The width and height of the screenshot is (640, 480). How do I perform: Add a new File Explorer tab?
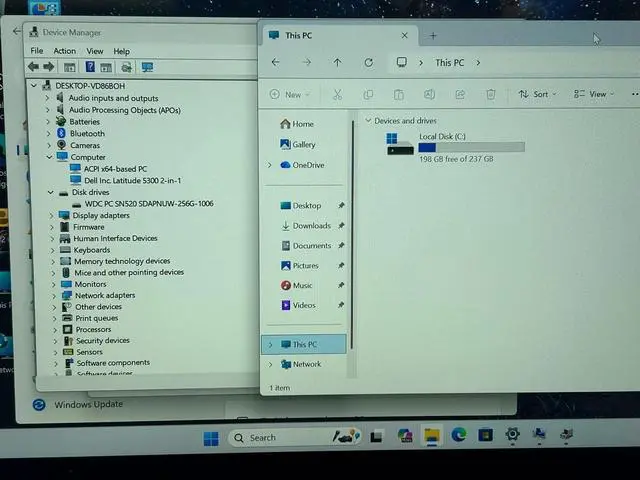tap(433, 36)
